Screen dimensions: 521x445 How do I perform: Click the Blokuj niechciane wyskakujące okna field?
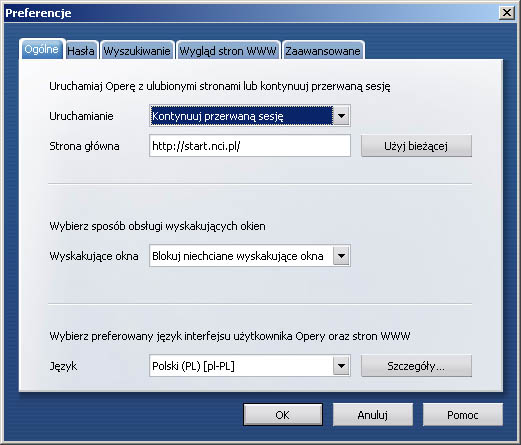point(241,256)
